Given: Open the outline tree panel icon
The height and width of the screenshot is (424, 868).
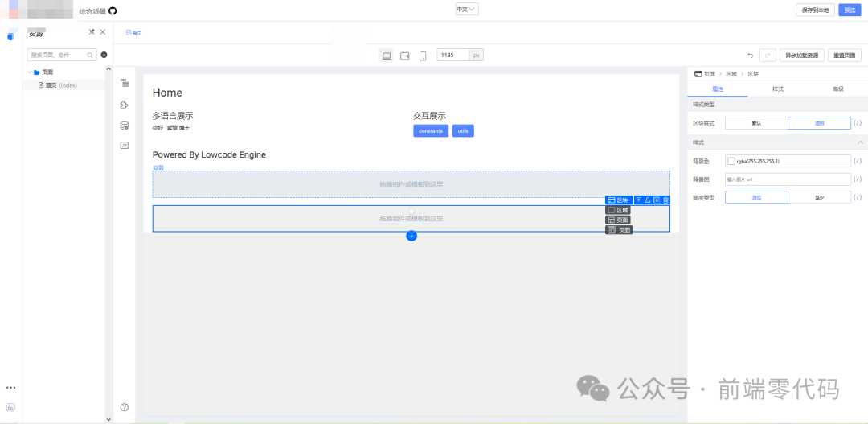Looking at the screenshot, I should pos(124,83).
